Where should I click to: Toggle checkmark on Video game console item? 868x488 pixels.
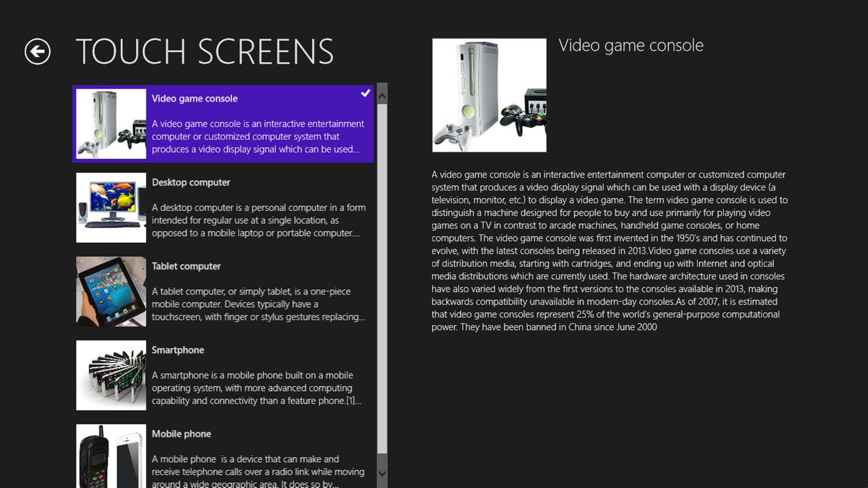click(365, 93)
